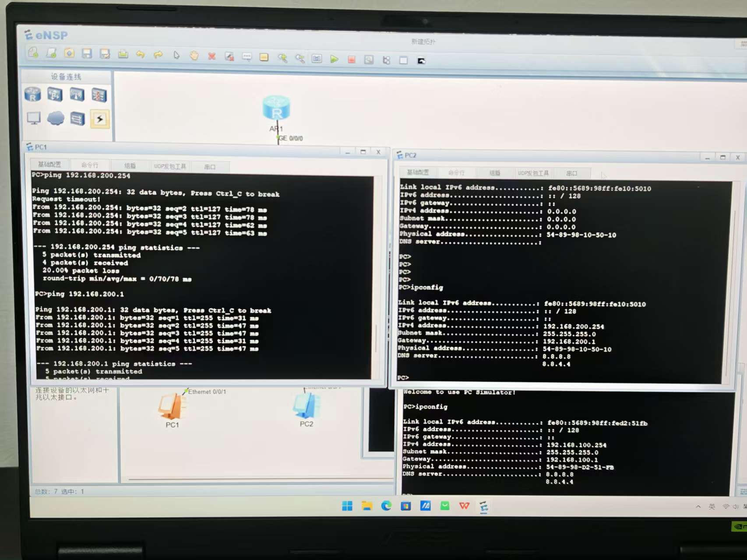The height and width of the screenshot is (560, 747).
Task: Toggle the grid display icon
Action: [404, 60]
